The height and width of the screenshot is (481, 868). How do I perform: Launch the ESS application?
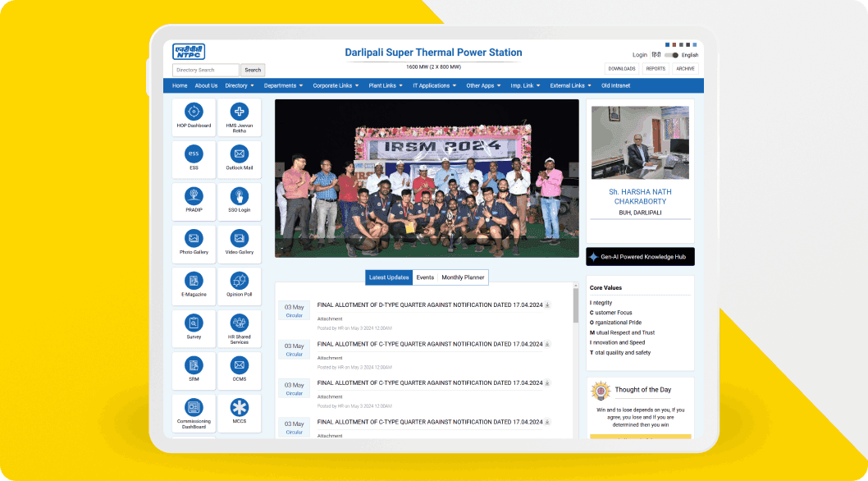click(194, 158)
